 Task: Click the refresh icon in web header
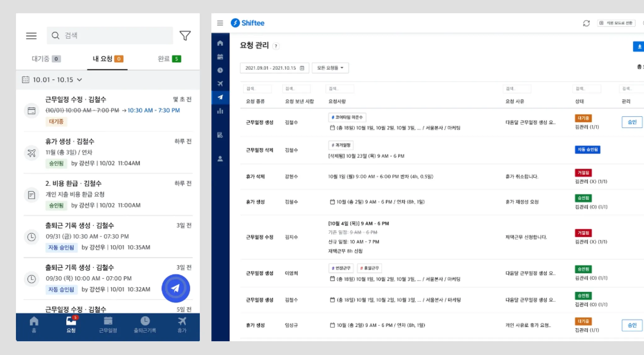click(x=586, y=23)
